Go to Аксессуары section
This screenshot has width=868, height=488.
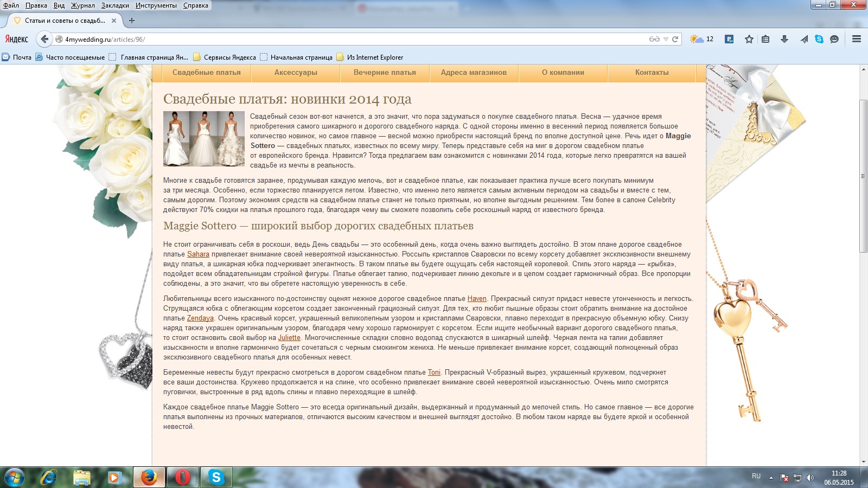(296, 73)
